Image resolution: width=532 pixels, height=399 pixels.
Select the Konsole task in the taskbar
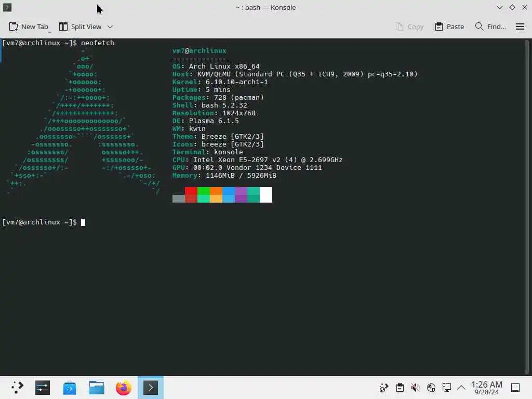151,388
